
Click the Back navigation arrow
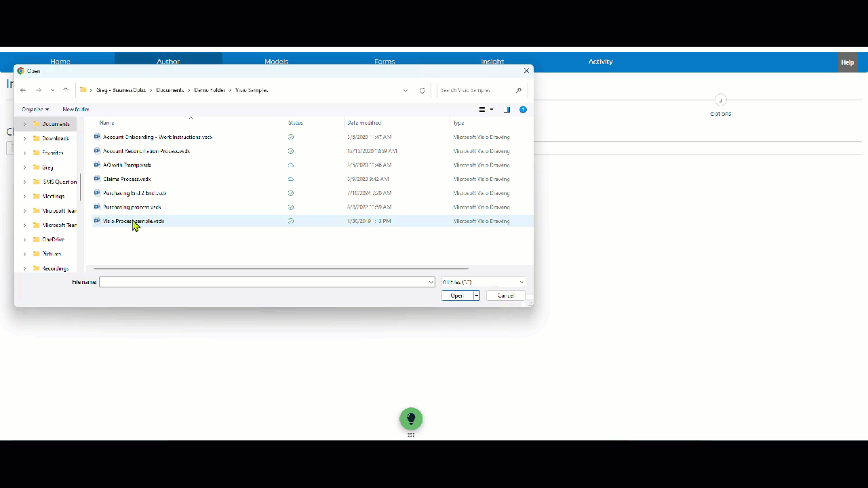(x=23, y=90)
